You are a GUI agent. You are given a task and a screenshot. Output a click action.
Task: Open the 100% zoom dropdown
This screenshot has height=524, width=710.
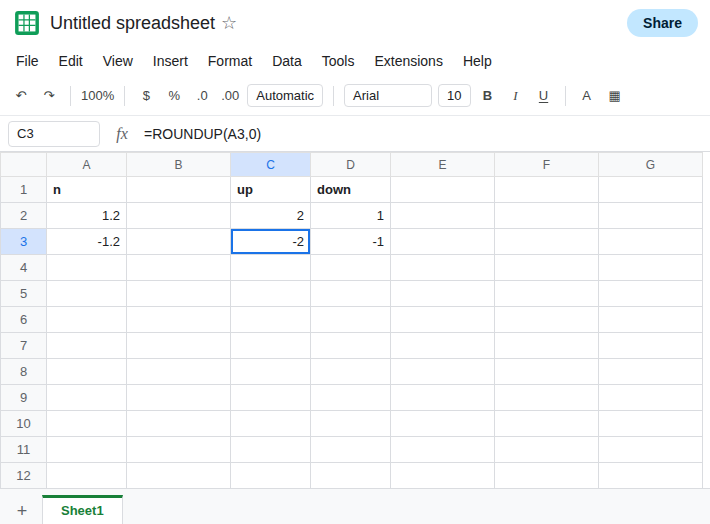(97, 96)
